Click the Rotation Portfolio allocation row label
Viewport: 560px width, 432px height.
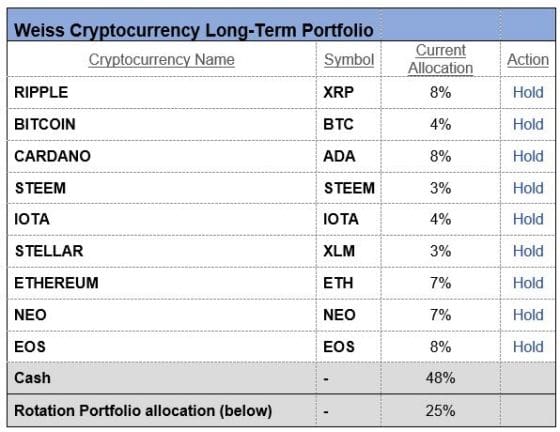(x=143, y=411)
